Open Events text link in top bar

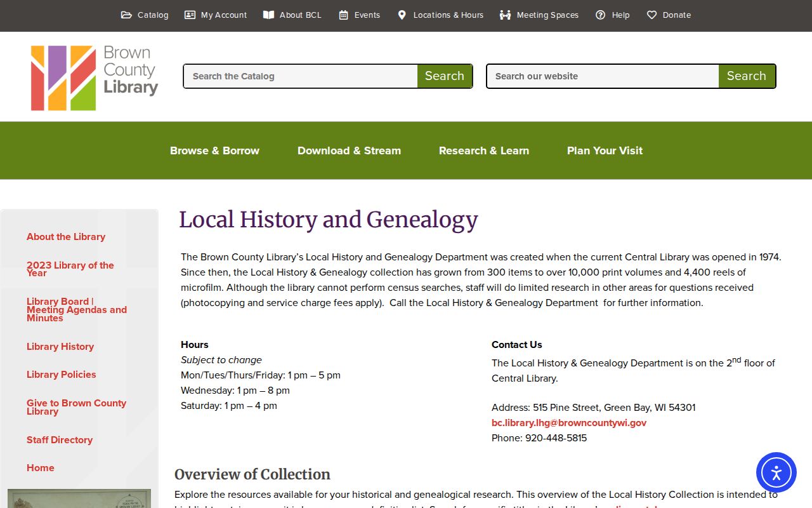click(x=367, y=15)
